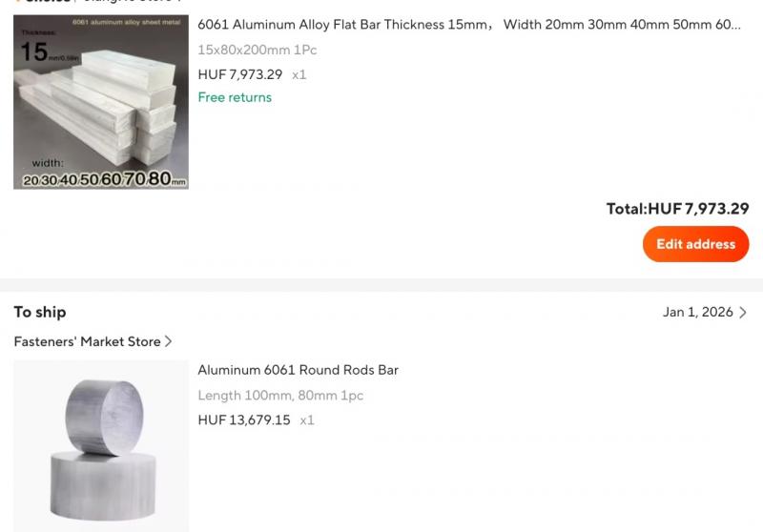Click the HUF 7,973.29 item price
This screenshot has height=532, width=763.
240,74
